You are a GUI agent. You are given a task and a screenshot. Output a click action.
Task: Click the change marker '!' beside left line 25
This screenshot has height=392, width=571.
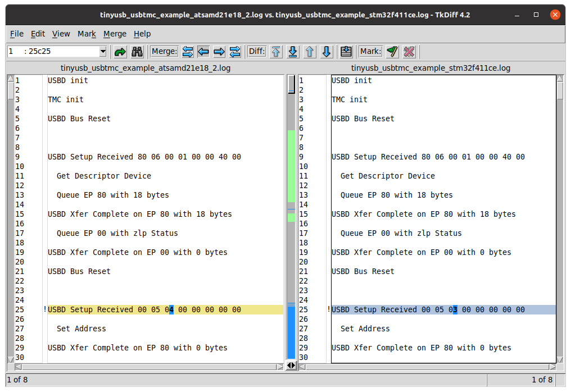(x=45, y=309)
